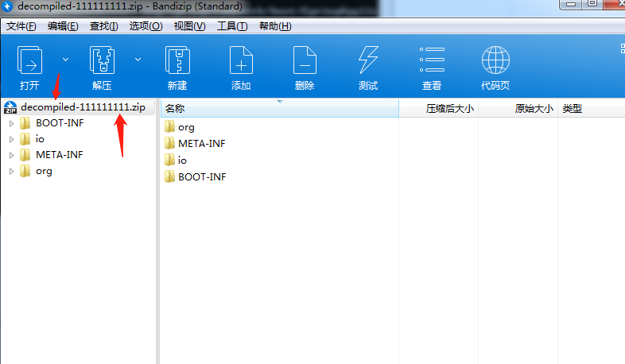Click the view mode icon at toolbar right edge
The image size is (625, 364).
[x=622, y=48]
